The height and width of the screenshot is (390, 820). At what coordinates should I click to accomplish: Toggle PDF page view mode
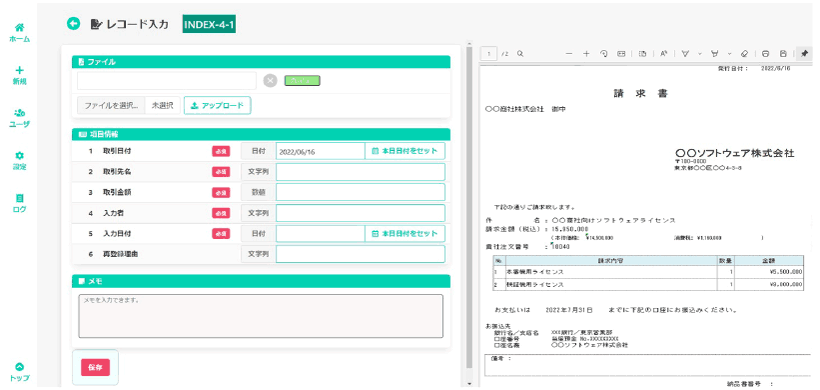(643, 53)
